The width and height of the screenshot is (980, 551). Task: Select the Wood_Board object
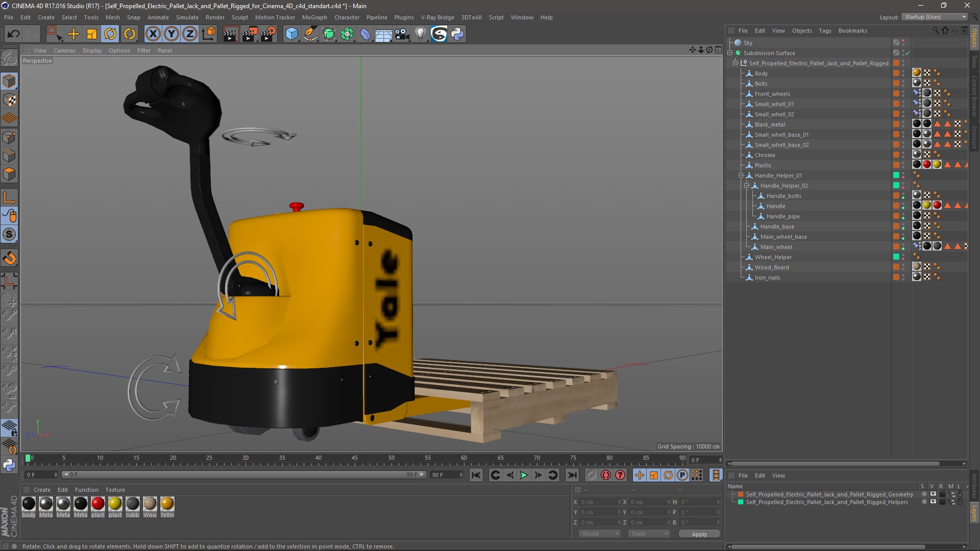click(772, 267)
